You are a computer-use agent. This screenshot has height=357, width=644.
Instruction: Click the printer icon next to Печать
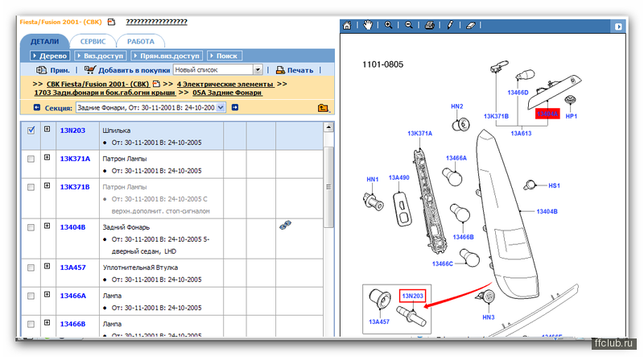pos(280,70)
